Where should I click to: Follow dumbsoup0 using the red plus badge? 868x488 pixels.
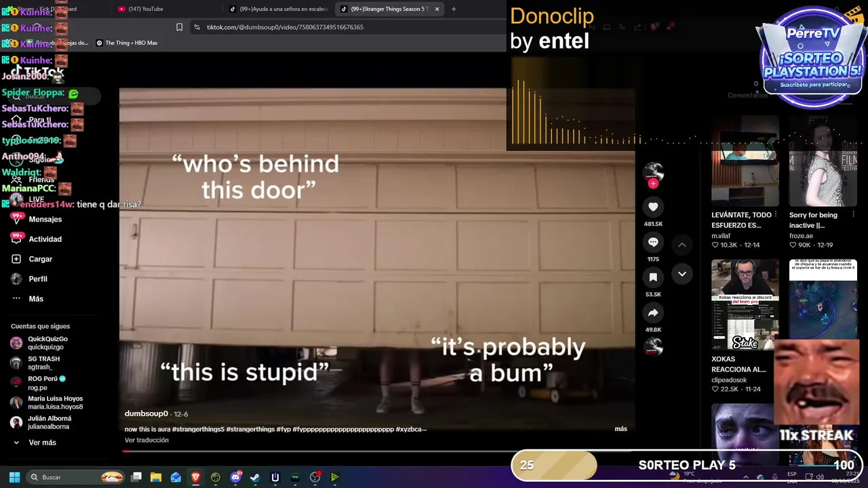[x=653, y=183]
